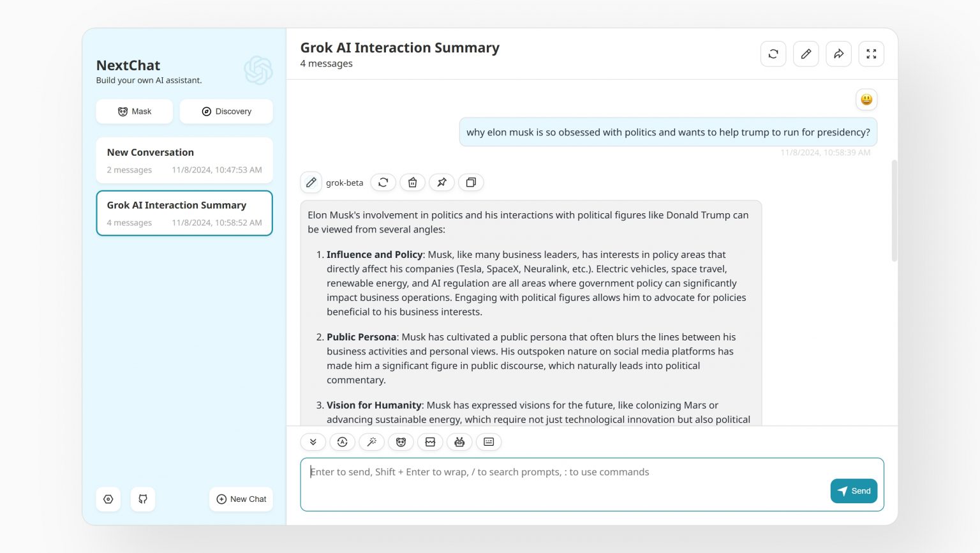Jump to latest message with double-chevron
Screen dimensions: 980x553
pos(313,441)
